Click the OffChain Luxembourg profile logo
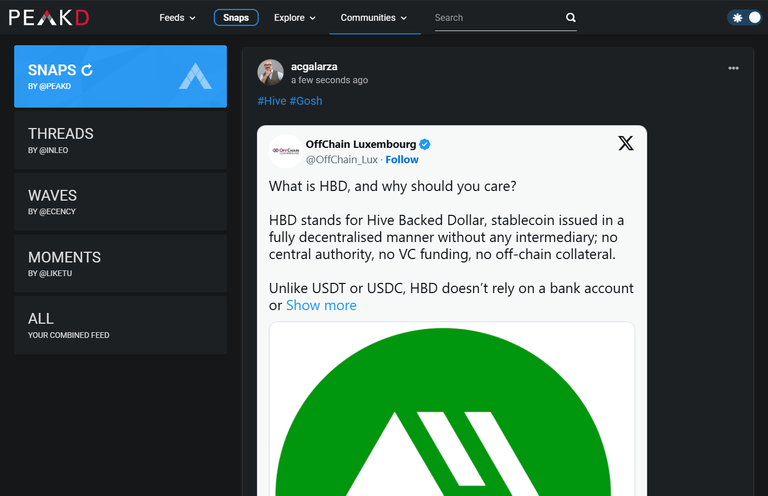768x496 pixels. pyautogui.click(x=286, y=151)
